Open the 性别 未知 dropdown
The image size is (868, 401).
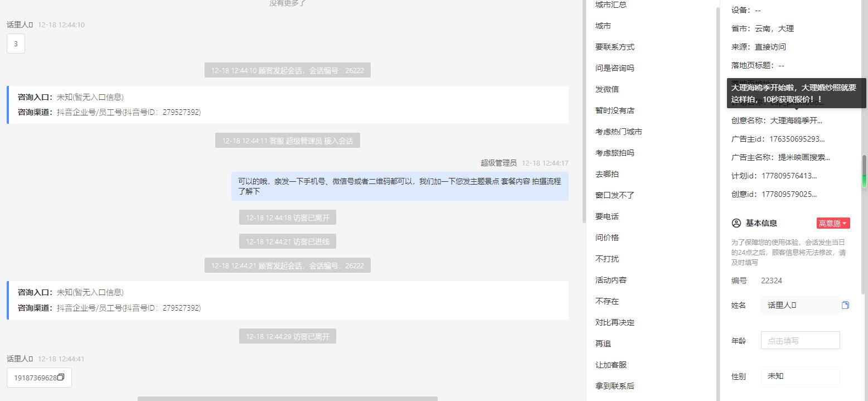tap(800, 376)
